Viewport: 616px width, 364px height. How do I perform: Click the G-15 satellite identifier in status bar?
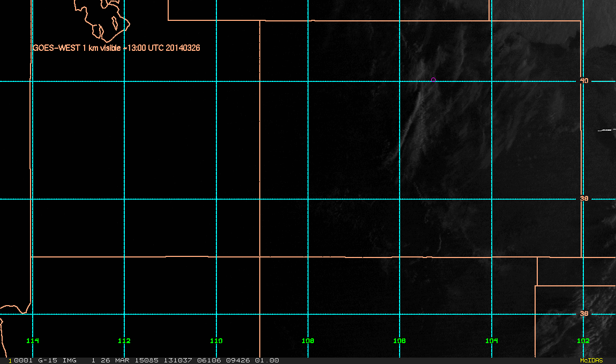48,360
